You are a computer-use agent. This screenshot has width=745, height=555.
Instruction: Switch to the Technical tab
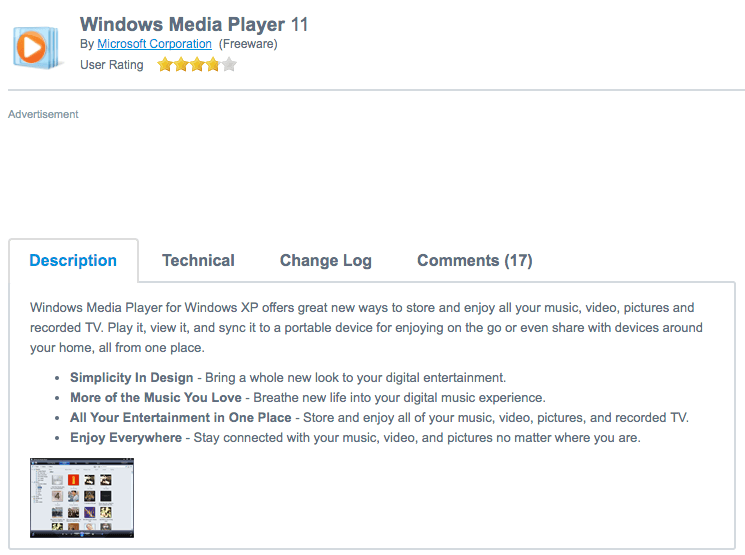pos(199,260)
